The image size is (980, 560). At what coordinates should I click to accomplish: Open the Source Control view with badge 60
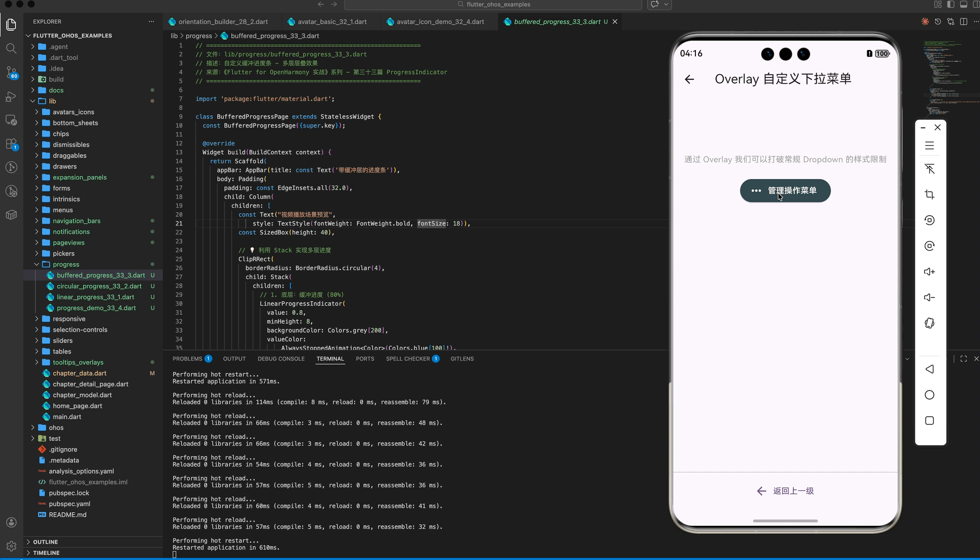11,72
